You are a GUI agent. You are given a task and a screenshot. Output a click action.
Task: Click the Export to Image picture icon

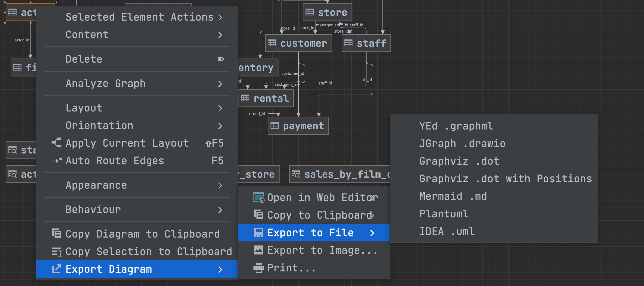coord(258,250)
